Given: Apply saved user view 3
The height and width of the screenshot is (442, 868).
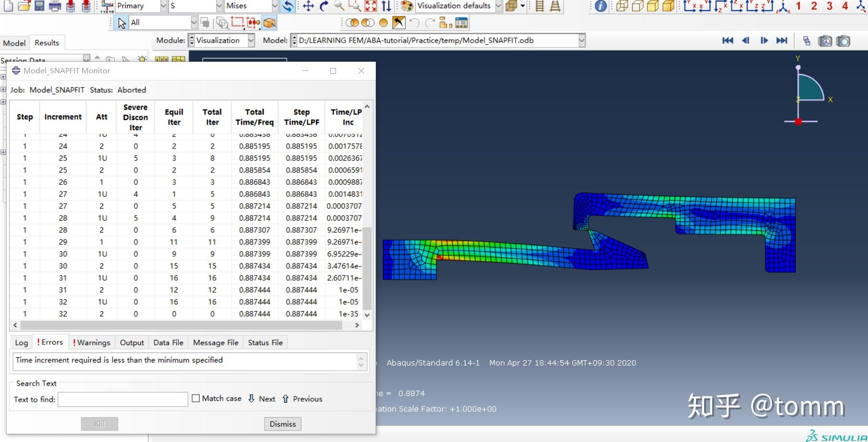Looking at the screenshot, I should [830, 6].
